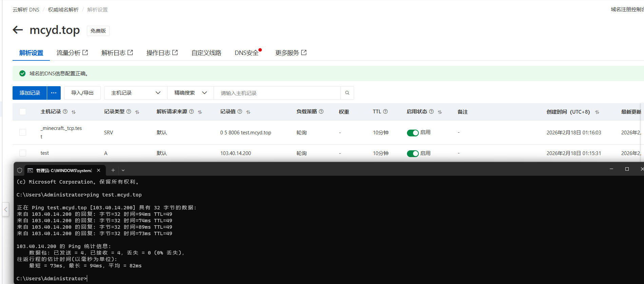Open the 主机记录 filter dropdown
644x284 pixels.
[136, 93]
